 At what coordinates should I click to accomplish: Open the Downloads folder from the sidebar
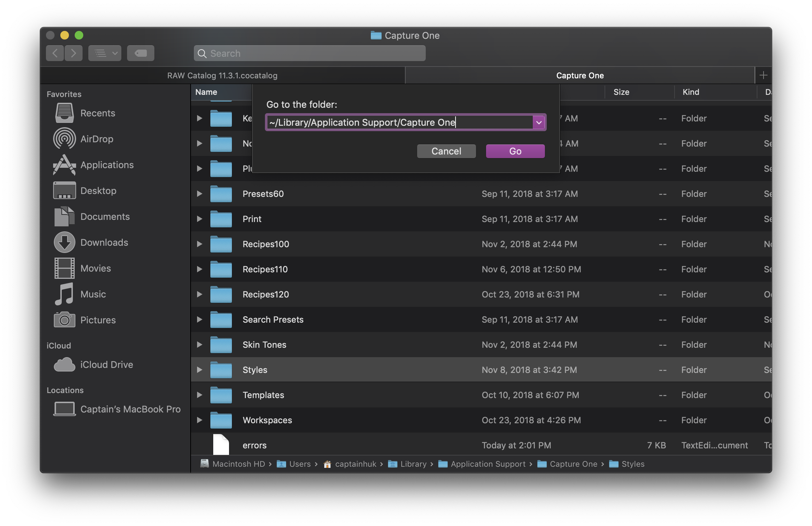104,242
